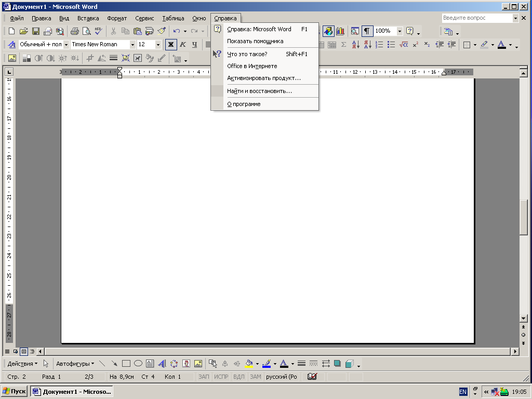Viewport: 532px width, 399px height.
Task: Choose Показать помощника menu item
Action: click(264, 41)
